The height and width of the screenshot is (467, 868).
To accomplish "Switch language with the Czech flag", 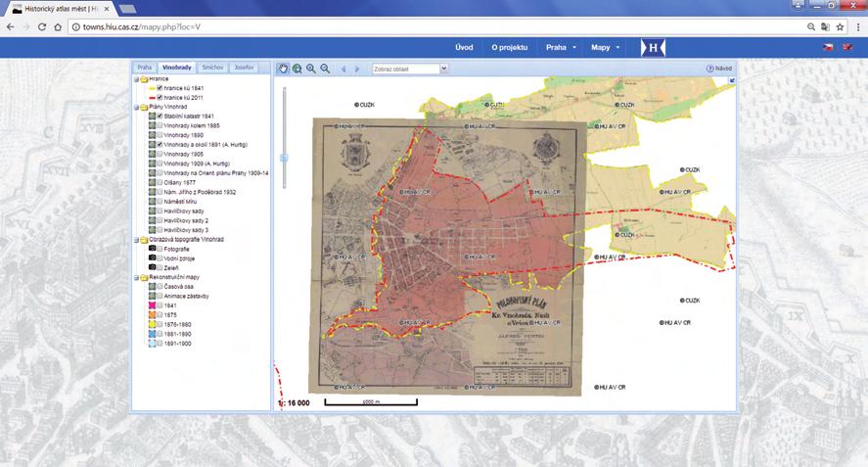I will [828, 48].
